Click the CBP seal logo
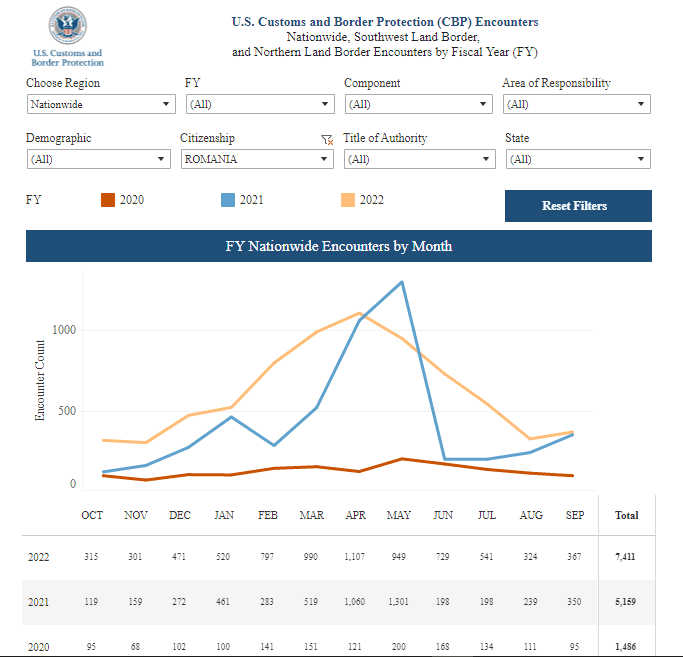Viewport: 683px width, 657px height. click(x=67, y=26)
